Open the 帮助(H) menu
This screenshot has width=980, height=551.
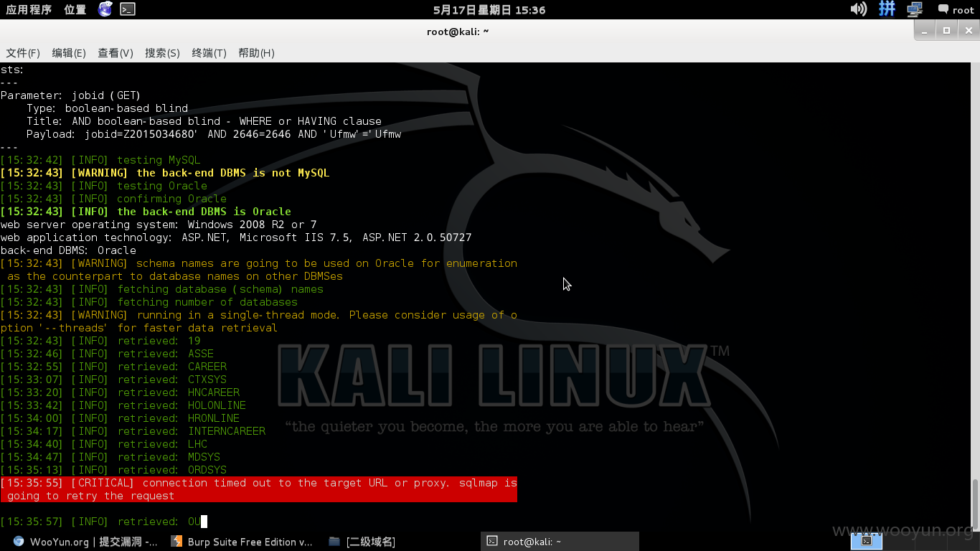256,53
